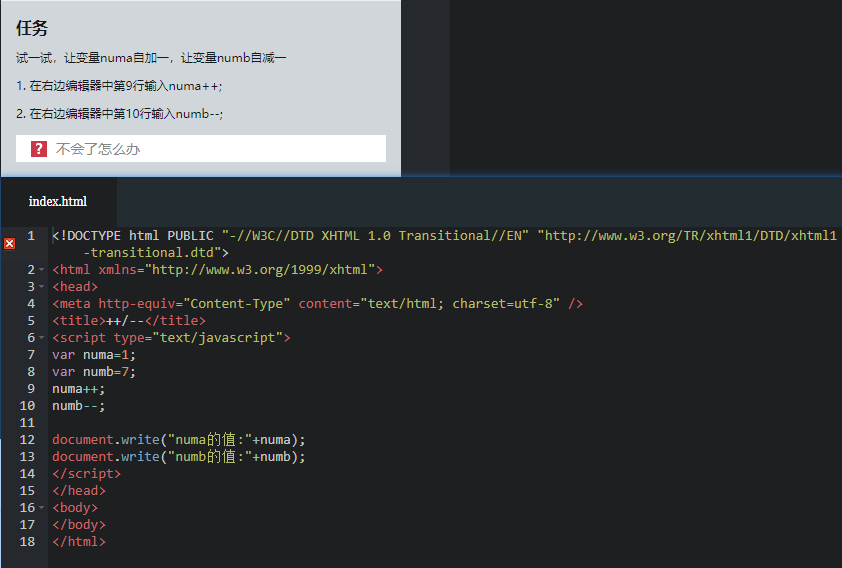Click the document.write numa的值 line
This screenshot has width=842, height=568.
(x=179, y=440)
